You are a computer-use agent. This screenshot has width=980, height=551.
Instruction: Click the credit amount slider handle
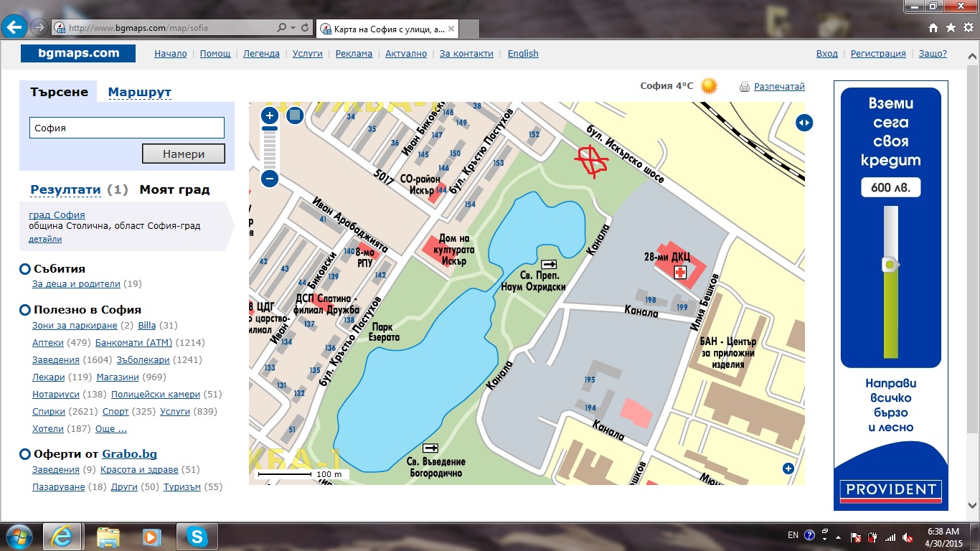coord(891,265)
